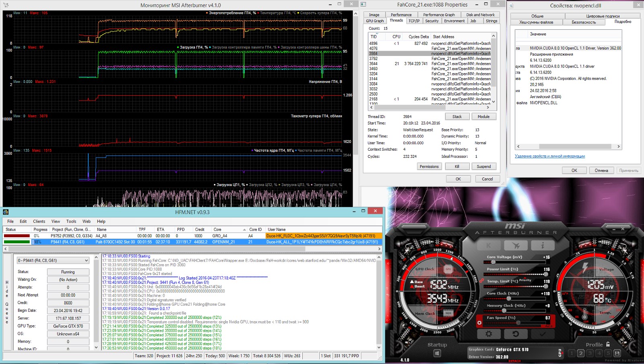Click the Detach label in Afterburner
This screenshot has height=364, width=644.
[x=514, y=361]
